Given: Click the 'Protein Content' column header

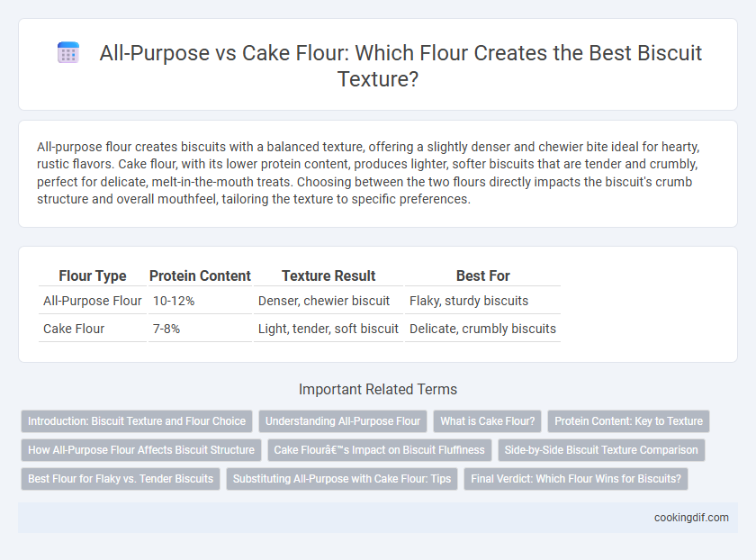Looking at the screenshot, I should 200,275.
